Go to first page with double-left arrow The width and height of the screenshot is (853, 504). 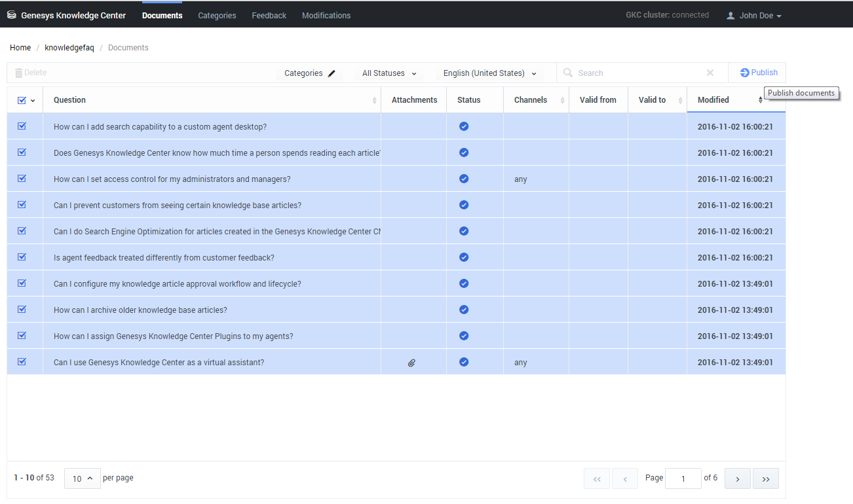pos(597,478)
